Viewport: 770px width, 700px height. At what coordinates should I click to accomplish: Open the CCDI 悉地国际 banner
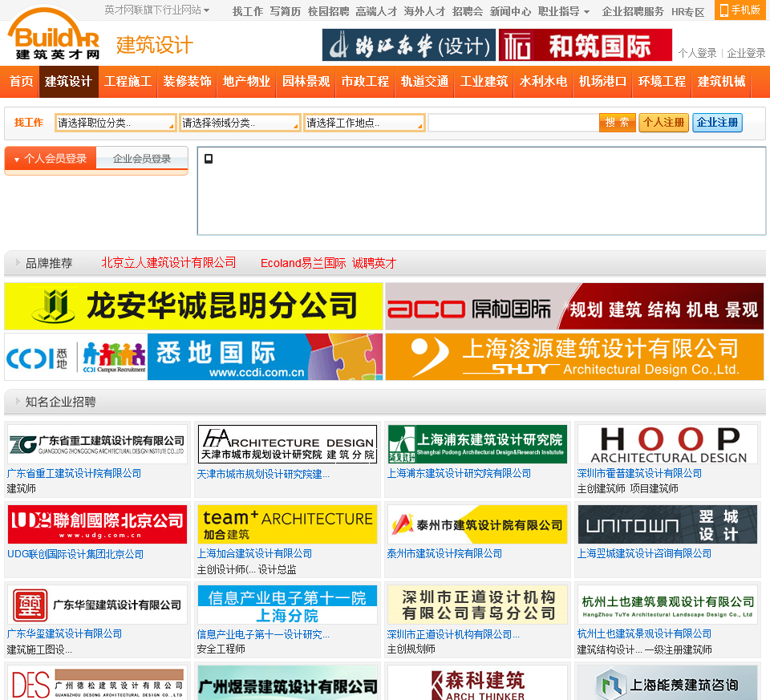(193, 357)
